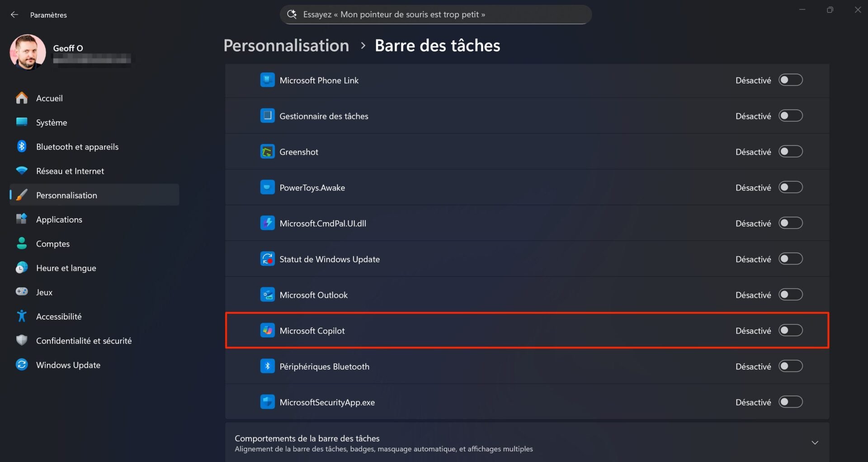Click the Microsoft Copilot icon
Image resolution: width=868 pixels, height=462 pixels.
[268, 330]
